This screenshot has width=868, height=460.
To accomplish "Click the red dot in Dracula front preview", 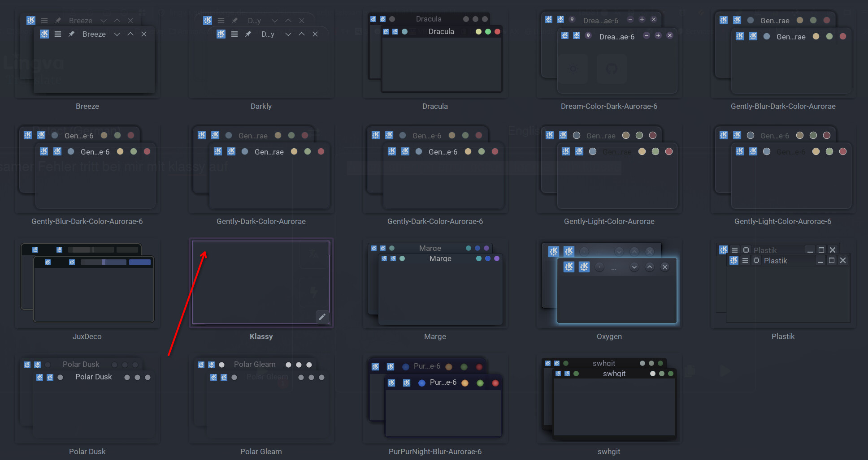I will 497,32.
